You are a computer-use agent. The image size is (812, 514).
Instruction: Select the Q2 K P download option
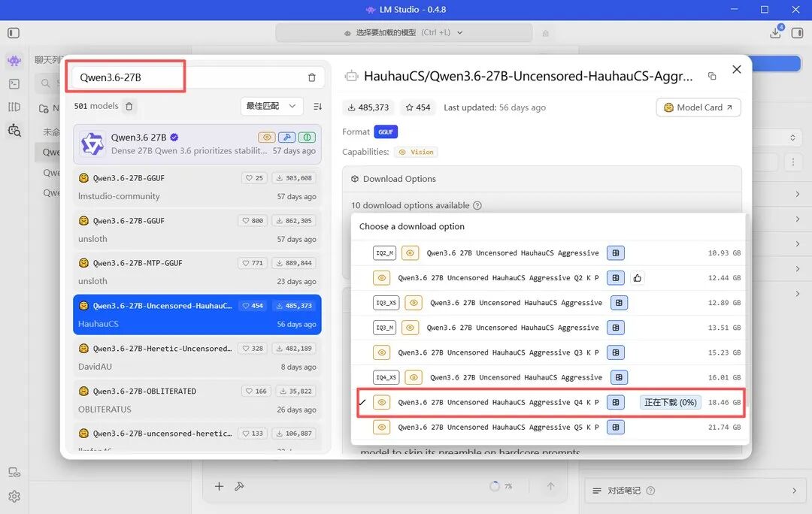point(550,278)
